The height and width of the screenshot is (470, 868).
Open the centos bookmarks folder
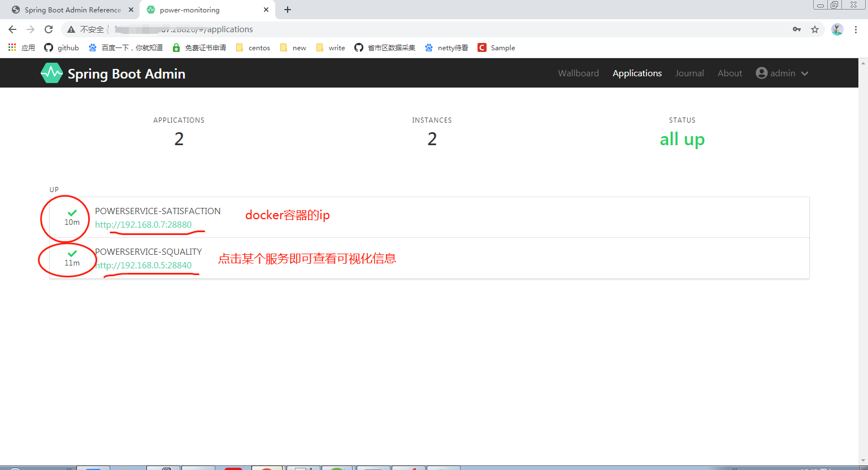click(253, 47)
